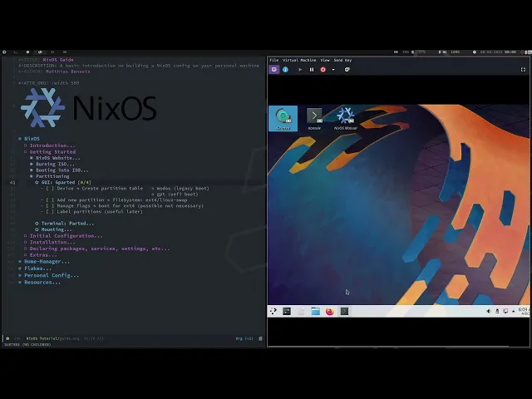Screen dimensions: 532x399
Task: Select the NixOS Manual desktop icon
Action: tap(346, 119)
